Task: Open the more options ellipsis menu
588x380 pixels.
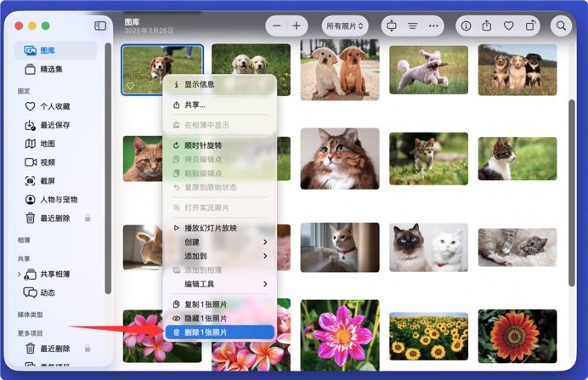Action: coord(433,26)
